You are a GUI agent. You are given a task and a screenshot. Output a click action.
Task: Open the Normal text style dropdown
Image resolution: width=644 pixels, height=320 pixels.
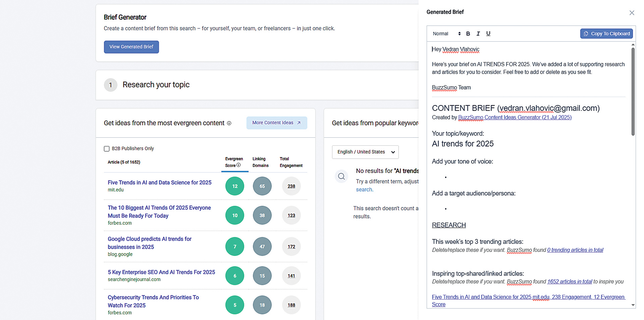point(446,34)
